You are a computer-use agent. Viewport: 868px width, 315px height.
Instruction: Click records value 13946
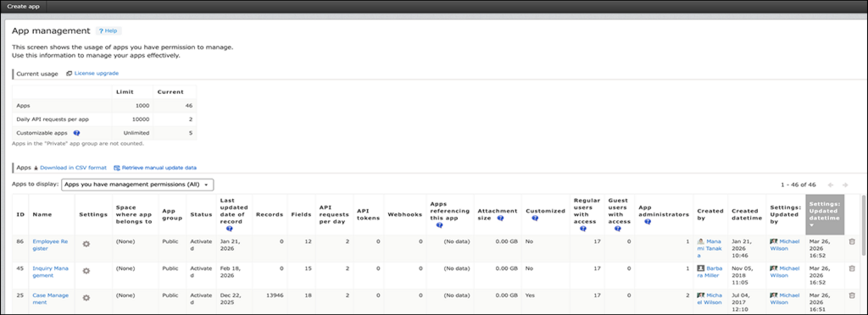click(x=275, y=296)
